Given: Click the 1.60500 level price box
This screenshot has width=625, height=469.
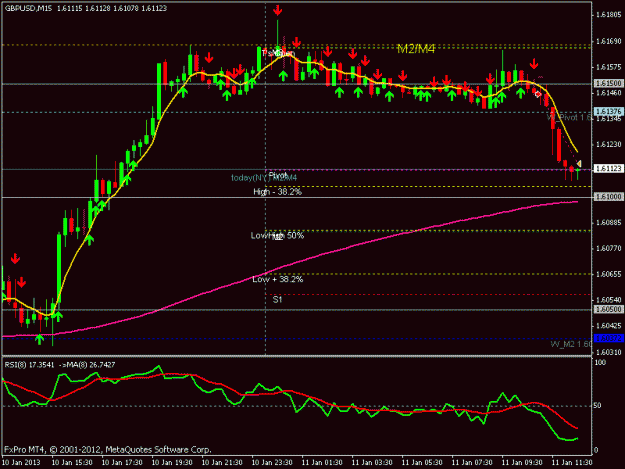Looking at the screenshot, I should coord(608,310).
